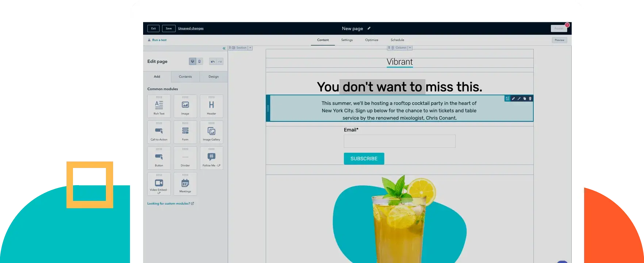Click the redo arrow icon
The height and width of the screenshot is (263, 644).
220,61
